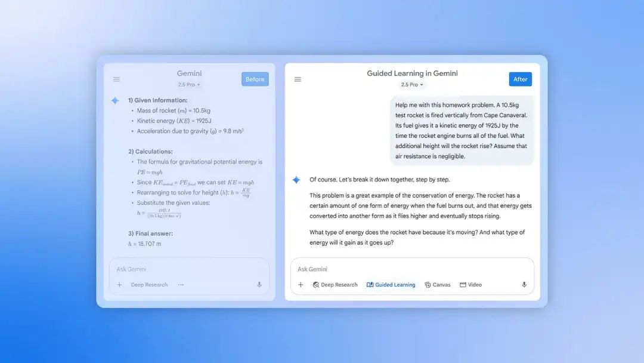Open the more options ellipsis in Before panel
Image resolution: width=644 pixels, height=363 pixels.
tap(181, 284)
